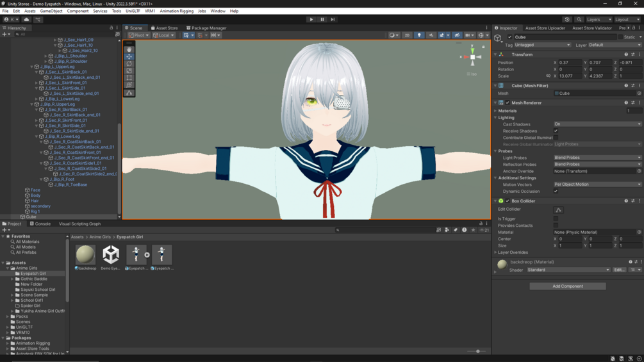This screenshot has width=644, height=362.
Task: Open the Layout dropdown
Action: [x=627, y=19]
